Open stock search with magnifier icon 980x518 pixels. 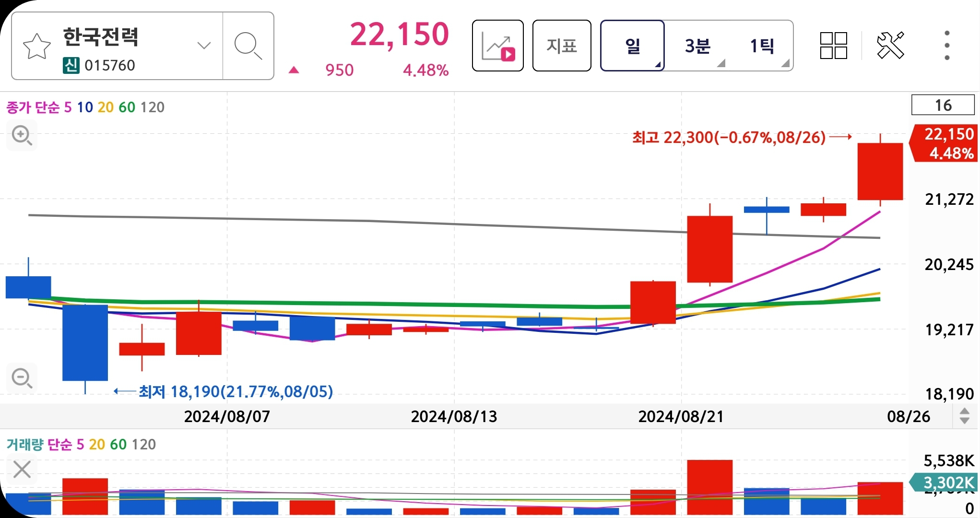248,46
